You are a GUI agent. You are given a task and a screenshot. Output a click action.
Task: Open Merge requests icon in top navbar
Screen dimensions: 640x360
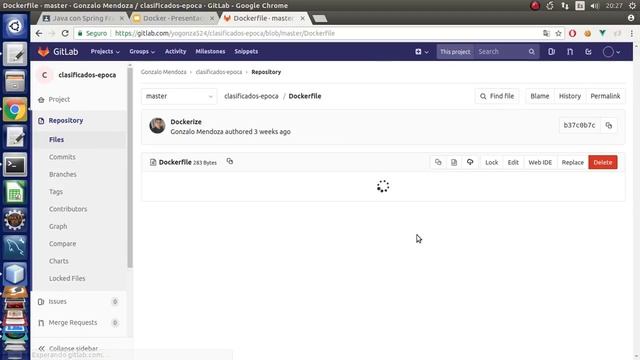pos(570,52)
